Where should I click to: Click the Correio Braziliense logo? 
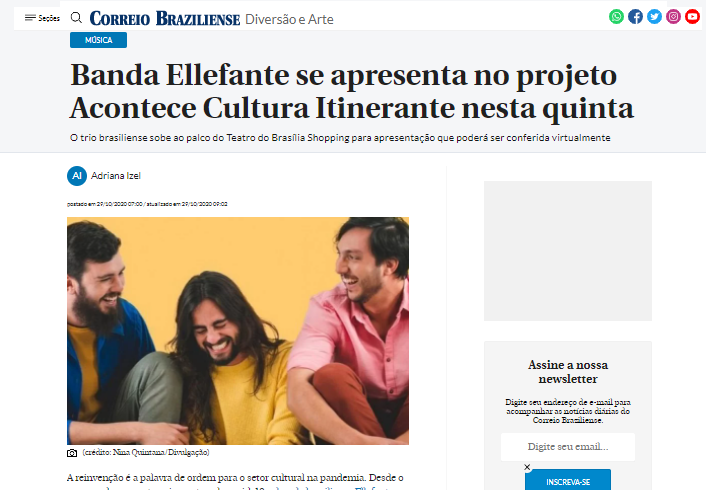coord(165,18)
